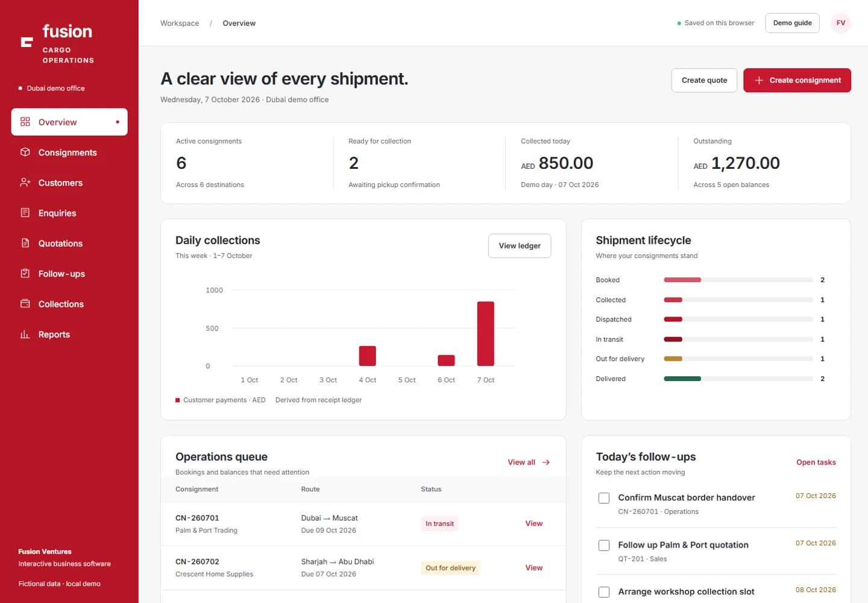Open Collections in the sidebar
The height and width of the screenshot is (603, 868).
click(x=69, y=304)
